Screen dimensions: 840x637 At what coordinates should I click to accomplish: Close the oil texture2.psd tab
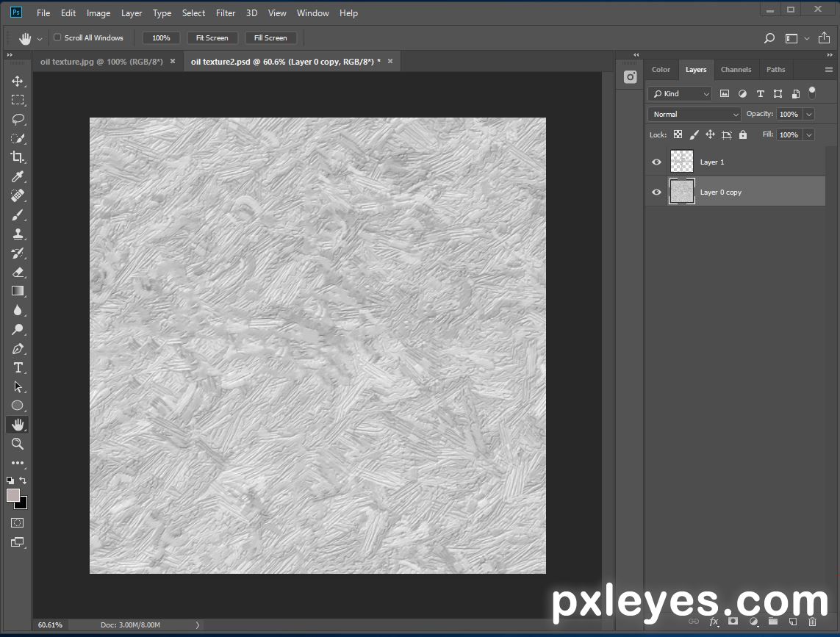coord(390,61)
